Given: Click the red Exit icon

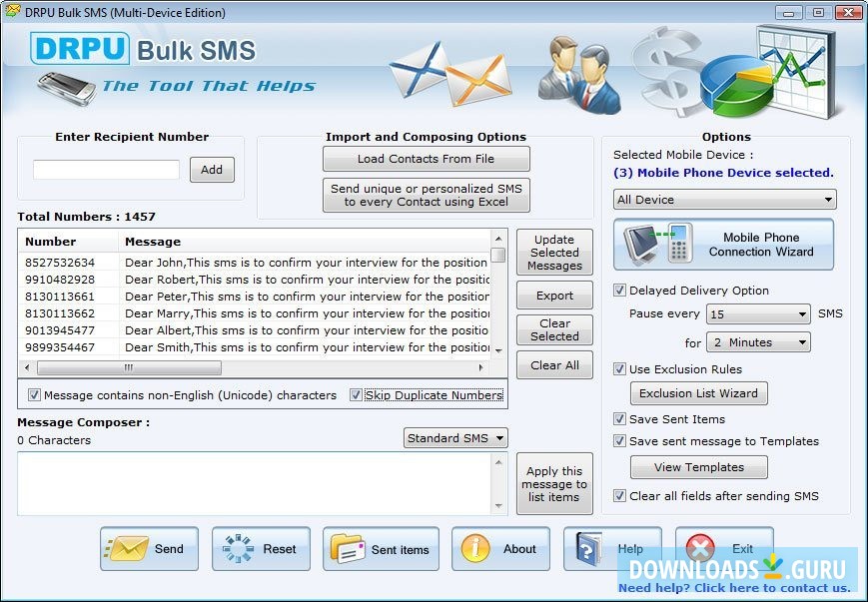Looking at the screenshot, I should tap(700, 549).
